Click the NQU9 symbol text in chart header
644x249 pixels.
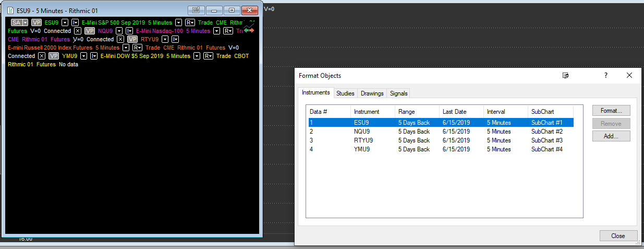click(105, 31)
